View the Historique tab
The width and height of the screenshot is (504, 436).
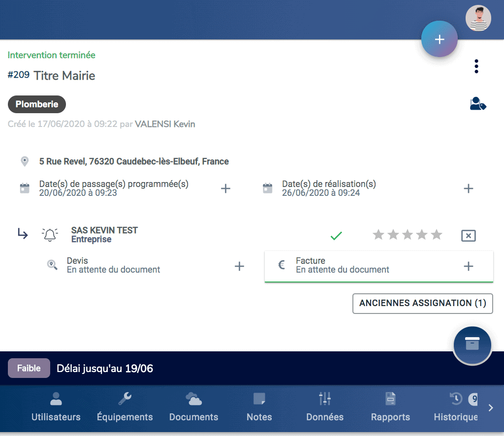(x=456, y=407)
